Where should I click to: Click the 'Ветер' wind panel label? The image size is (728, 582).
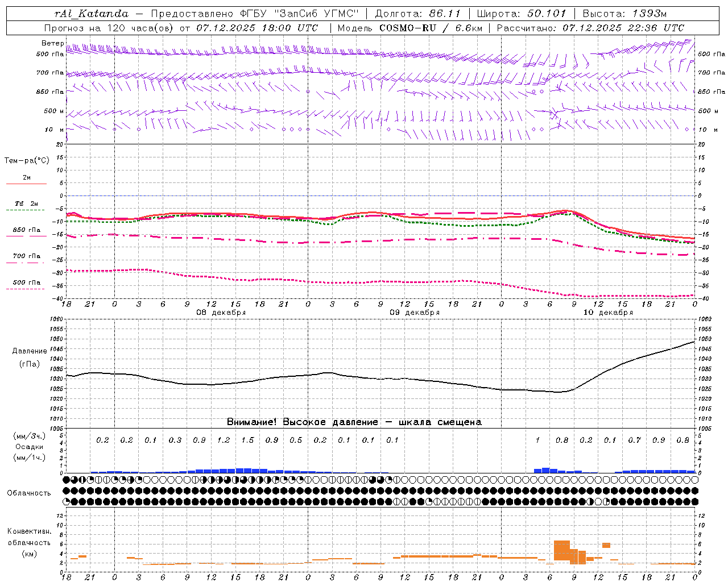[52, 43]
